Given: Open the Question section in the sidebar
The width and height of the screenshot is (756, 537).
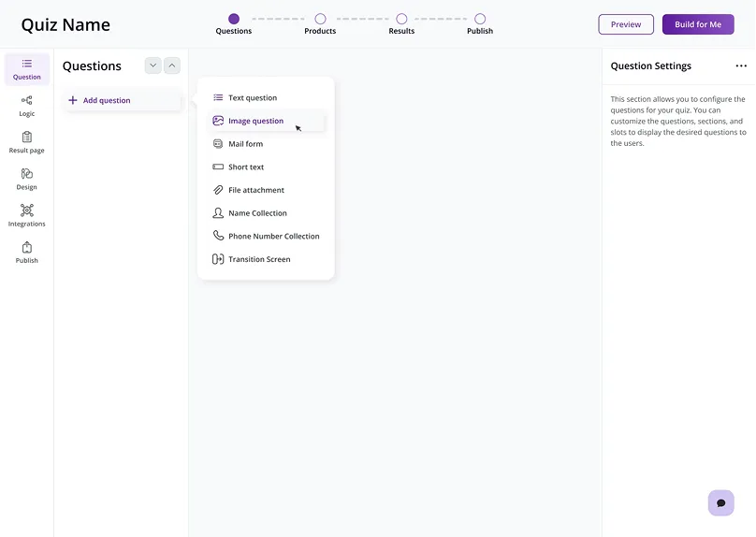Looking at the screenshot, I should tap(26, 69).
